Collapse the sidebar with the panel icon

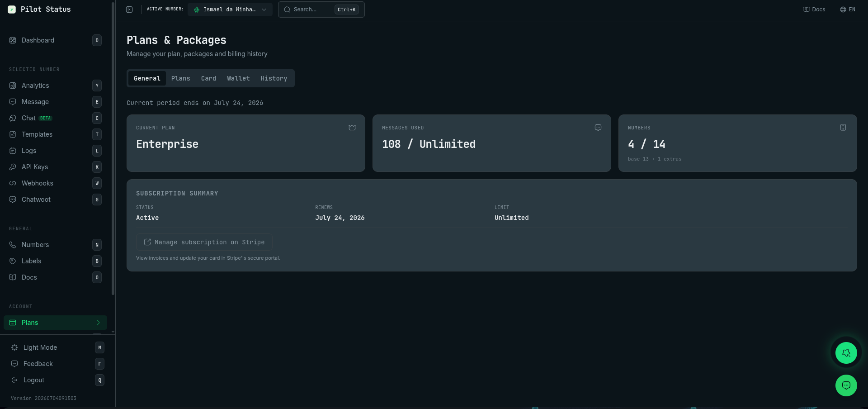coord(129,10)
